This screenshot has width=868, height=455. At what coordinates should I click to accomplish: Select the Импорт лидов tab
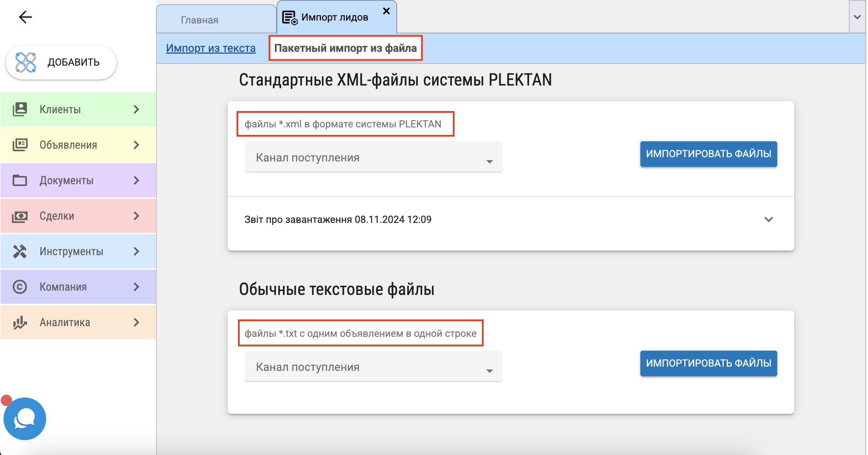pos(336,17)
